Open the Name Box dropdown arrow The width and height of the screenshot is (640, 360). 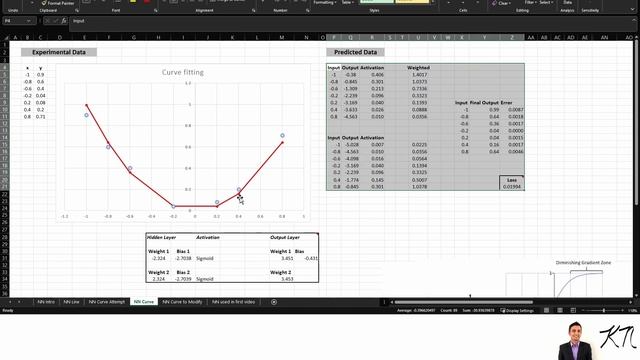pos(29,21)
